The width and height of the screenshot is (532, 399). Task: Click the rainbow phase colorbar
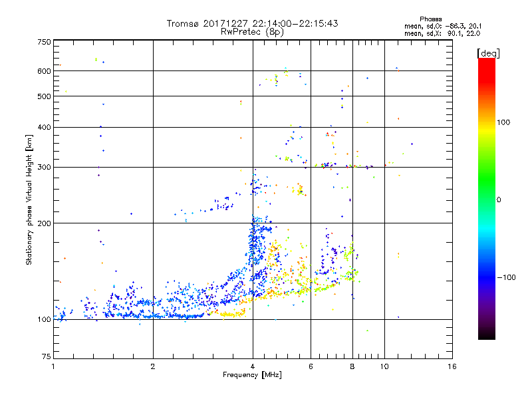[x=487, y=199]
